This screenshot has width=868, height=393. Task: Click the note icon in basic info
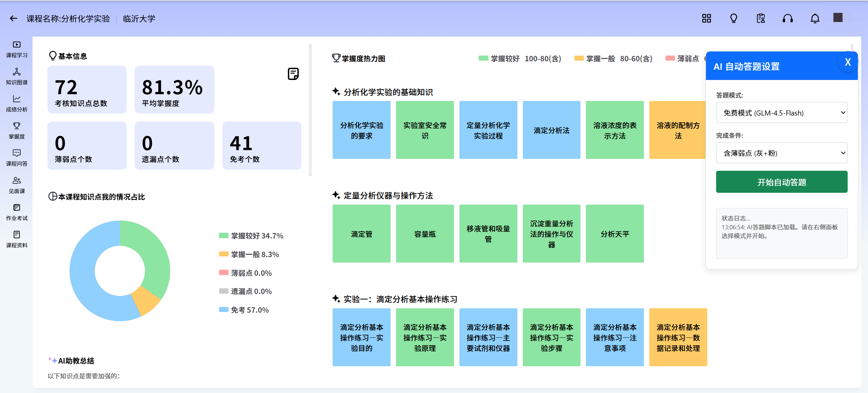click(x=293, y=74)
